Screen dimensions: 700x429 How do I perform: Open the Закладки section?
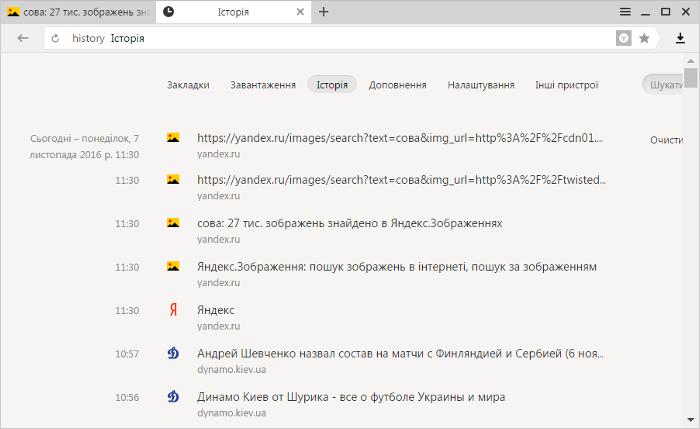(x=188, y=85)
